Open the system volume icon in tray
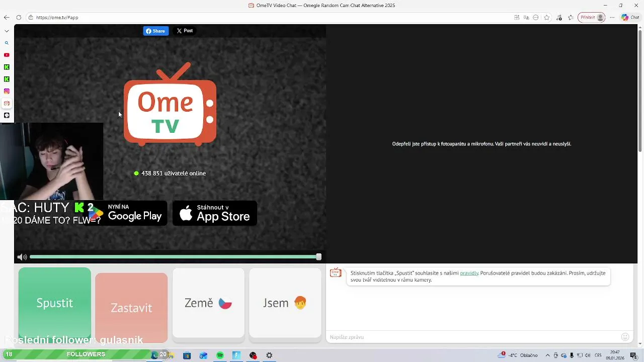Image resolution: width=644 pixels, height=362 pixels. tap(588, 355)
